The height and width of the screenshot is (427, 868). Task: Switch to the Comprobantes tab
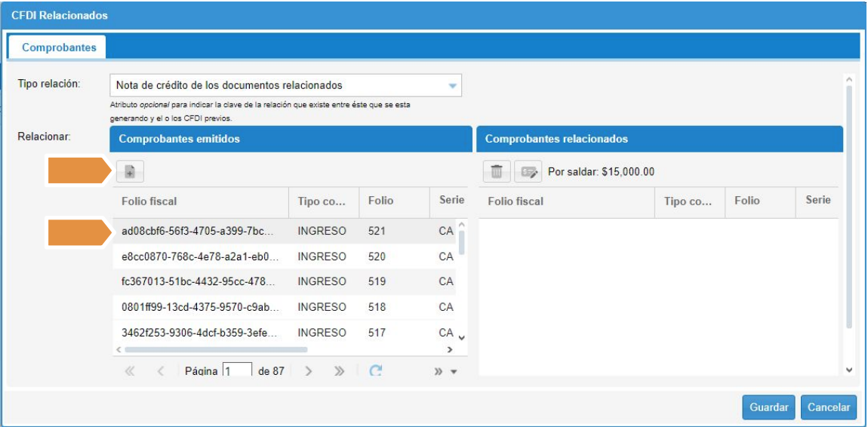(x=59, y=48)
